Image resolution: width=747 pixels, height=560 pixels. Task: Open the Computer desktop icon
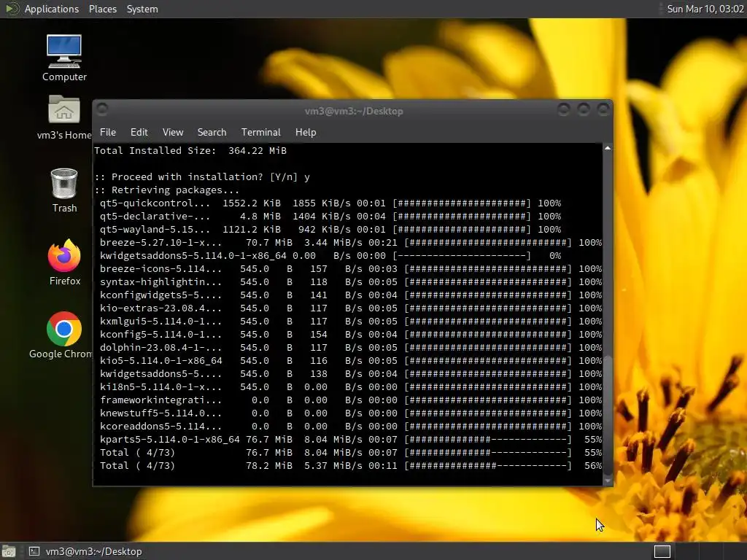coord(64,58)
